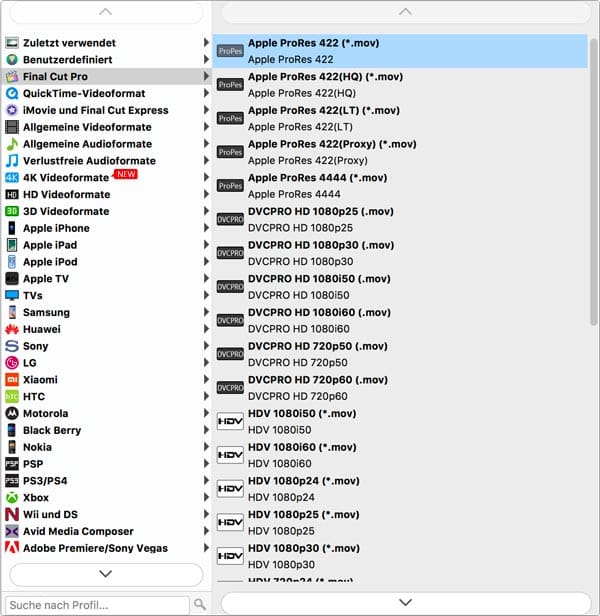
Task: Click the profile list vertical scrollbar
Action: (x=593, y=182)
